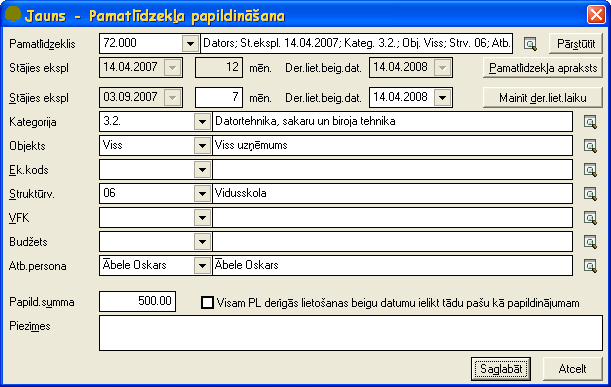Save with the Saglabāt button
The height and width of the screenshot is (387, 611).
tap(501, 369)
